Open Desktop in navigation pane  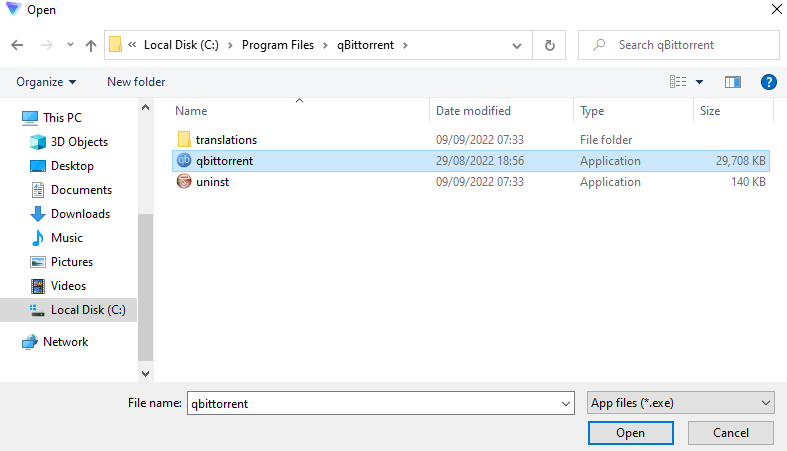point(72,166)
